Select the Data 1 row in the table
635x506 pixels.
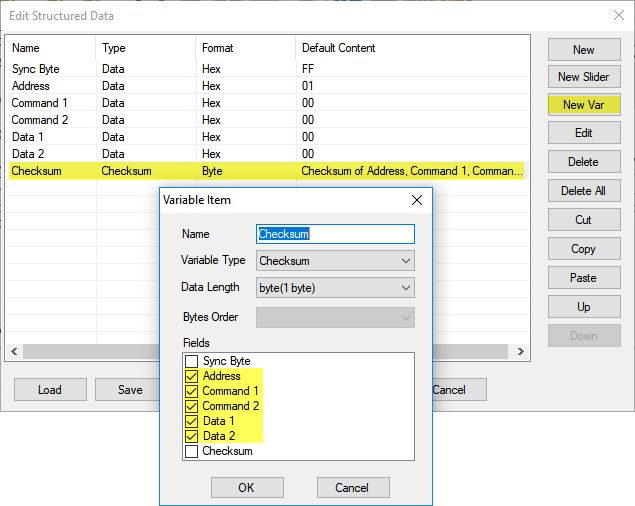pyautogui.click(x=267, y=137)
